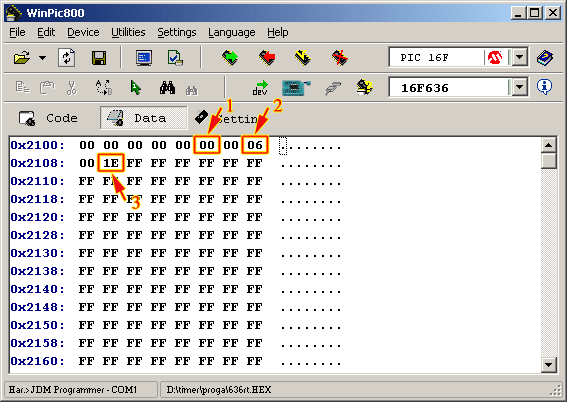Screen dimensions: 567x402
Task: Open the recent files dropdown arrow
Action: (42, 58)
